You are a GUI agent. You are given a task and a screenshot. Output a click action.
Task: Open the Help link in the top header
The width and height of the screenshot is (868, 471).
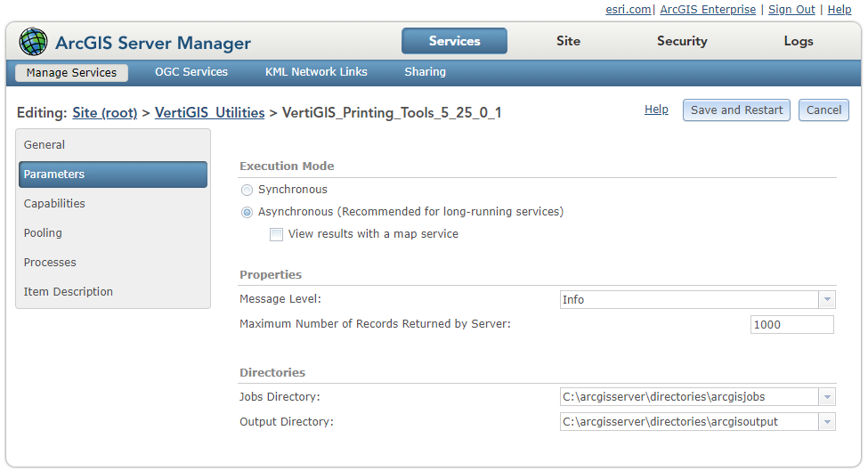[840, 10]
